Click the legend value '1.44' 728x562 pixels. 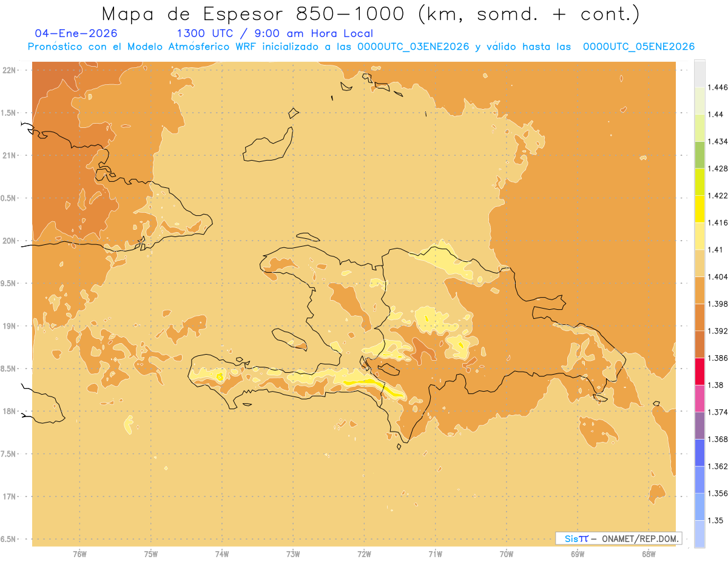point(716,114)
